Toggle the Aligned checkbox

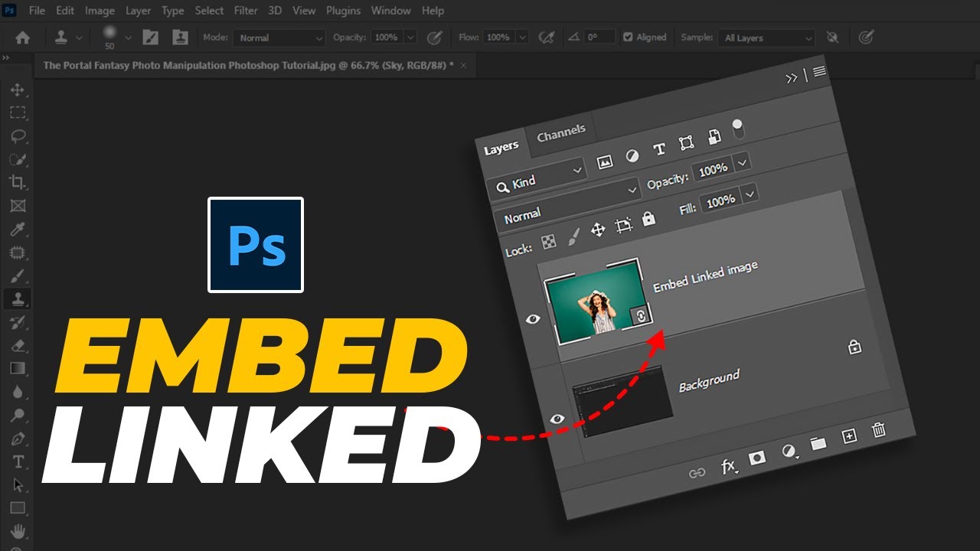pos(628,37)
